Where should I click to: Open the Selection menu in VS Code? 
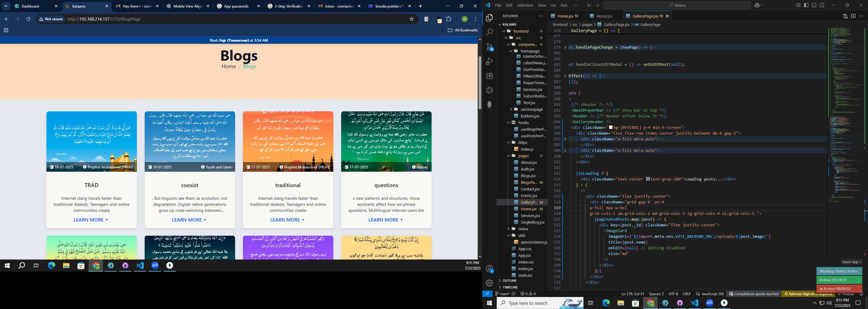525,5
